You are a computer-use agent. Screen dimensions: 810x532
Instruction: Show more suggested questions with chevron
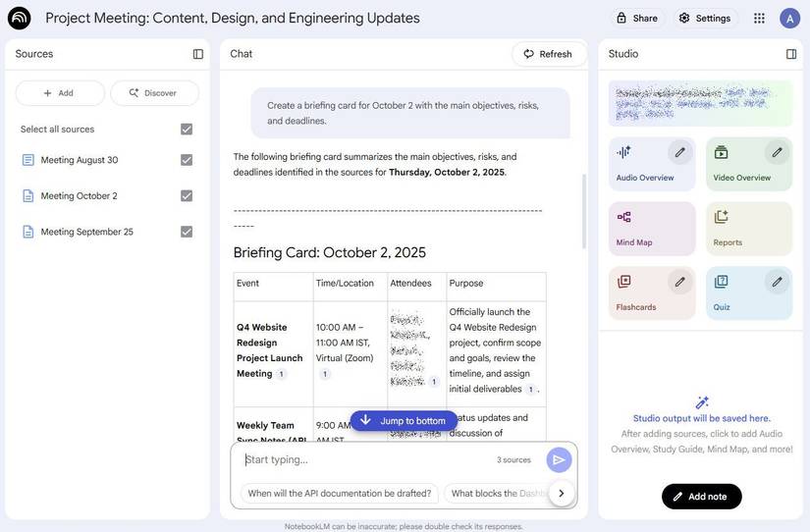pyautogui.click(x=561, y=493)
